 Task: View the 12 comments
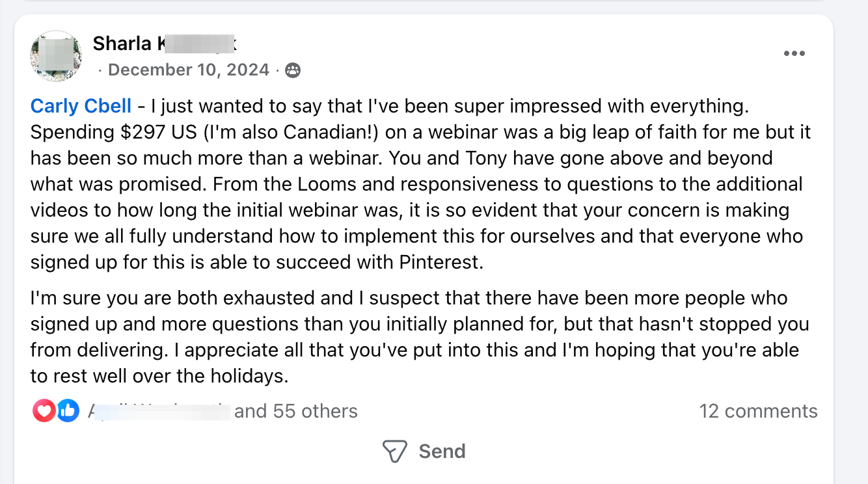[x=758, y=411]
